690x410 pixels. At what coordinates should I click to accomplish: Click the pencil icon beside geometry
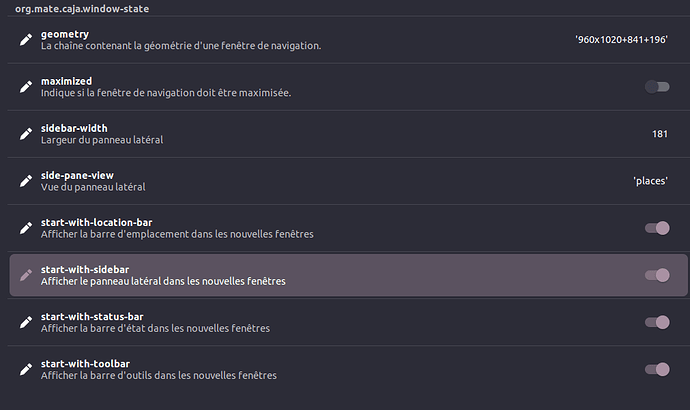26,40
